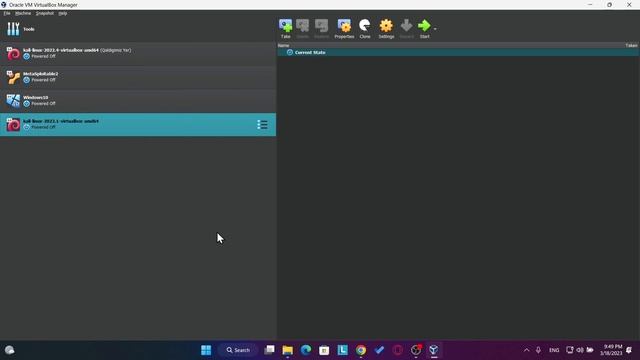Open the Help menu
Image resolution: width=640 pixels, height=360 pixels.
coord(62,13)
